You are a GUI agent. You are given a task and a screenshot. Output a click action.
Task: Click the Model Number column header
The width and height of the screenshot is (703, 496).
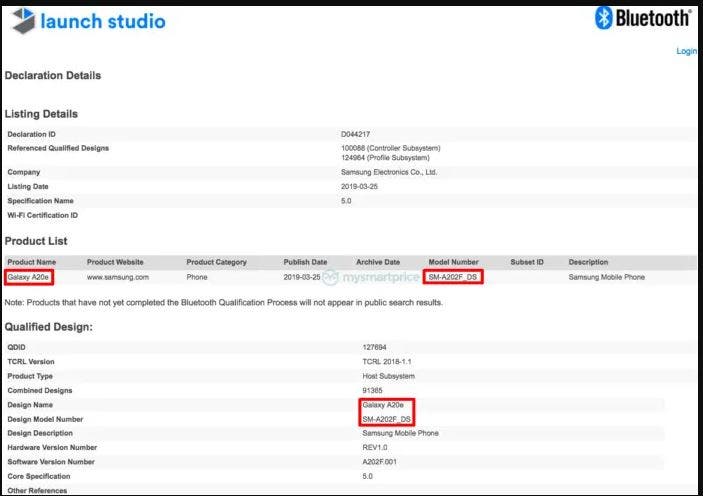pos(453,262)
